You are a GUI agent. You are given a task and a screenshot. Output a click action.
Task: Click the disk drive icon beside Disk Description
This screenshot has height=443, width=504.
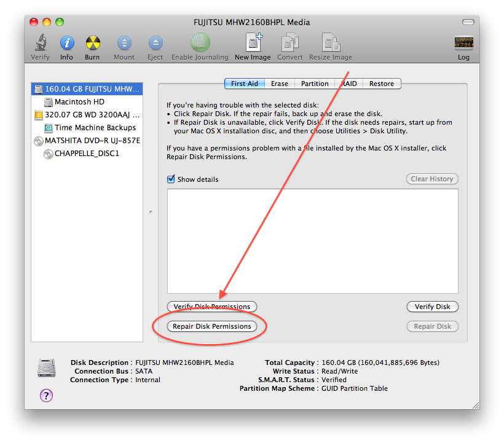click(47, 367)
